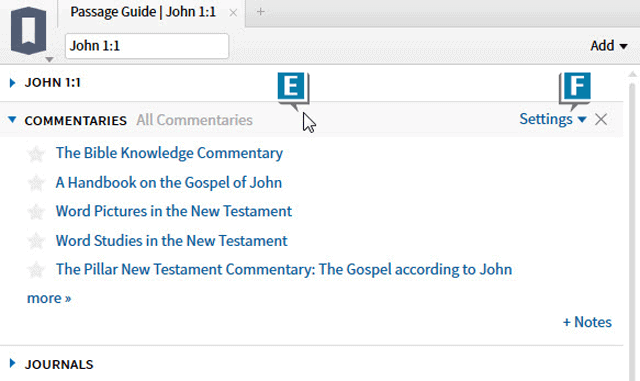Click the All Commentaries collection label

(194, 120)
